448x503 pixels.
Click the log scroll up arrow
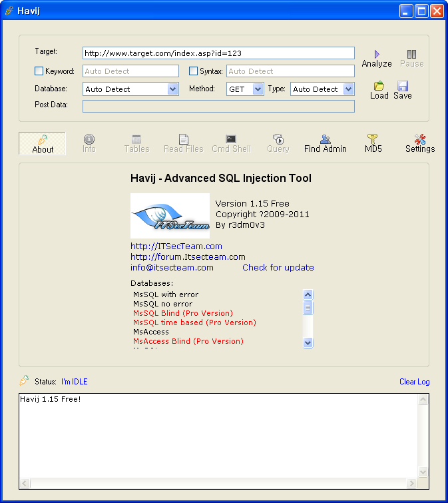(423, 399)
